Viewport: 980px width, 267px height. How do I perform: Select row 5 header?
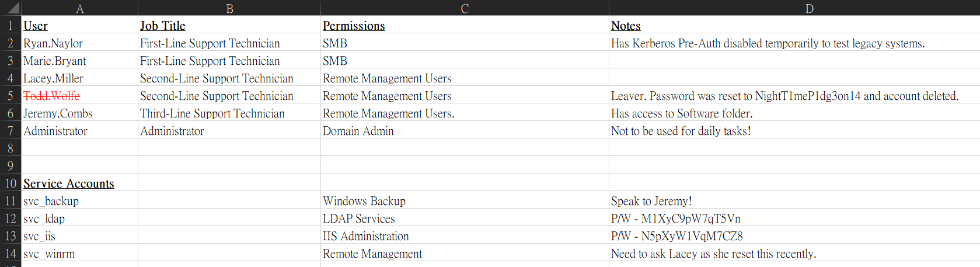pos(11,96)
